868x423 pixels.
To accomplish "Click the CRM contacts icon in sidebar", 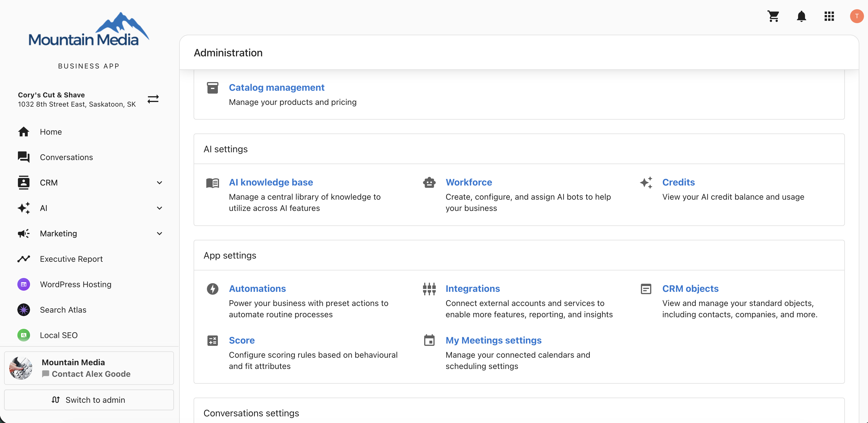I will click(24, 183).
